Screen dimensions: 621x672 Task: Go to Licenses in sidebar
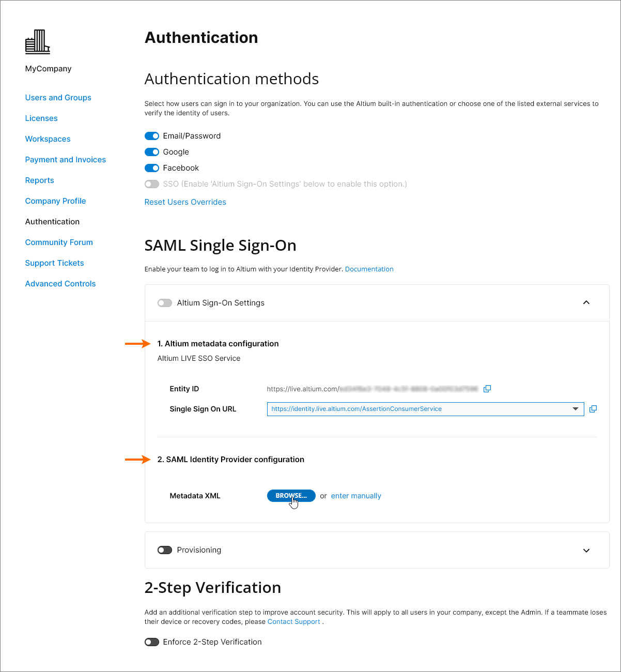coord(41,118)
